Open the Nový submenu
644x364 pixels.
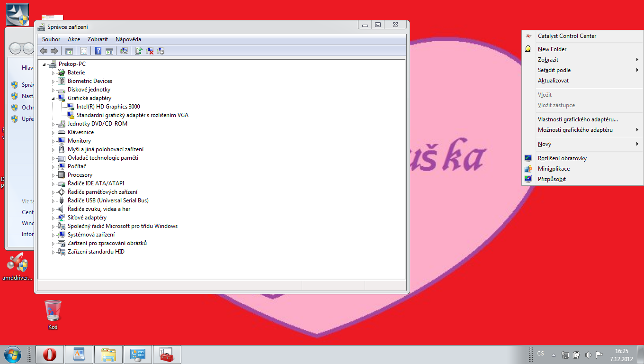582,144
